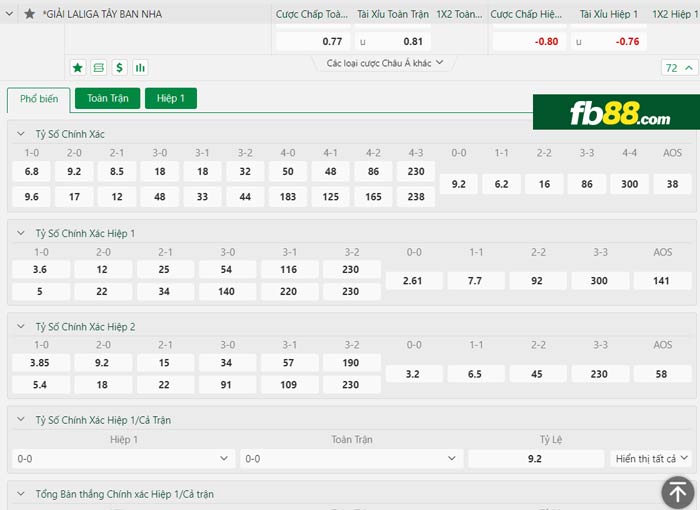
Task: Open the bar chart statistics icon
Action: pyautogui.click(x=140, y=67)
